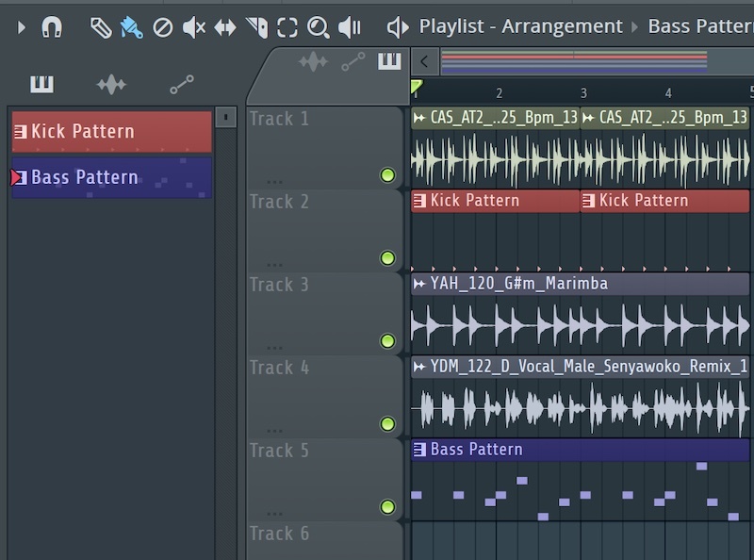Screen dimensions: 754x560
Task: Select the Paint brush tool
Action: tap(131, 27)
